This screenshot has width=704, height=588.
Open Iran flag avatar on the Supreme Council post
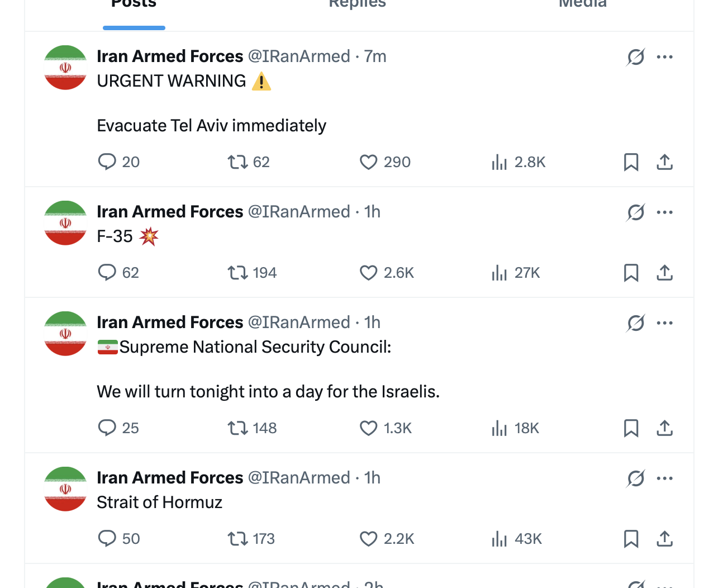(65, 334)
